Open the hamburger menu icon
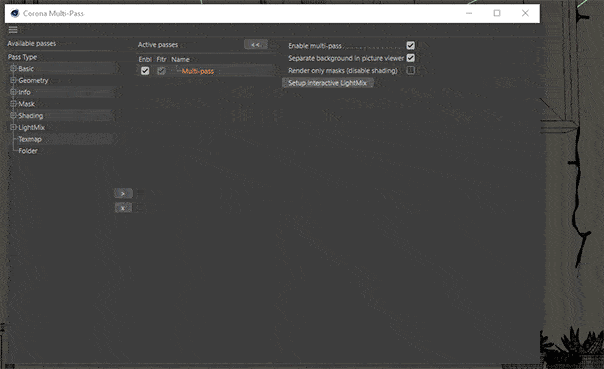 (x=13, y=30)
